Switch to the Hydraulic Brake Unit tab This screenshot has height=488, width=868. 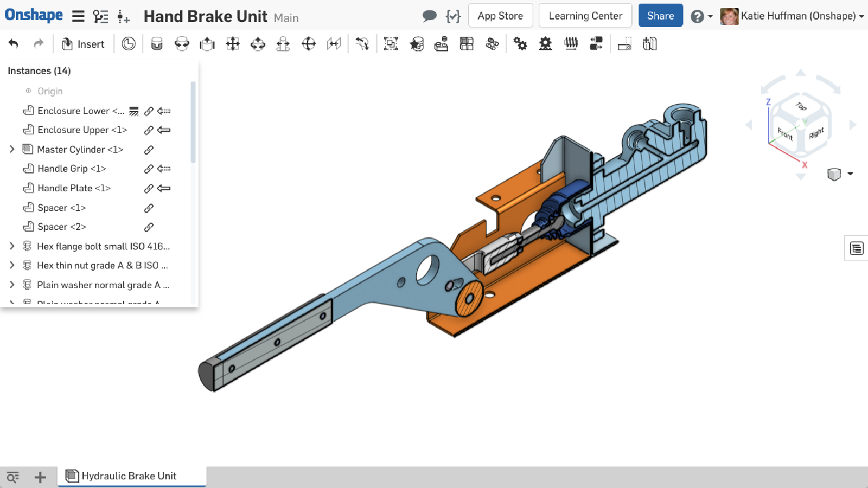click(129, 476)
